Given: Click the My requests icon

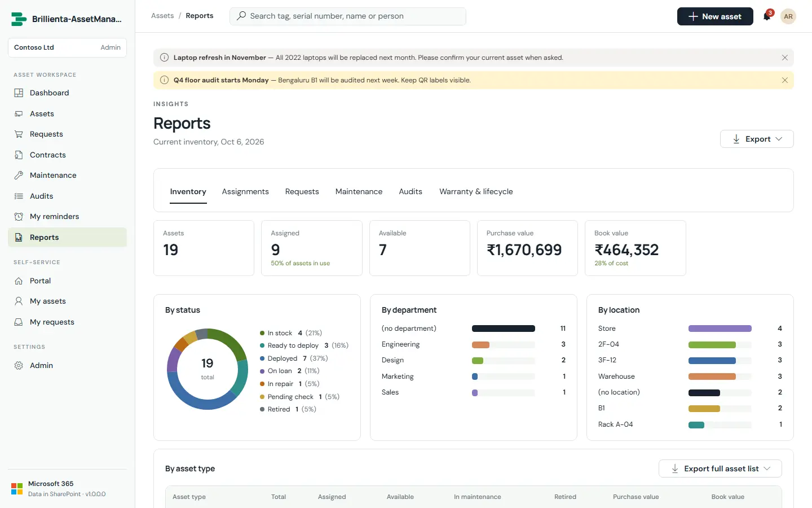Looking at the screenshot, I should click(x=19, y=322).
